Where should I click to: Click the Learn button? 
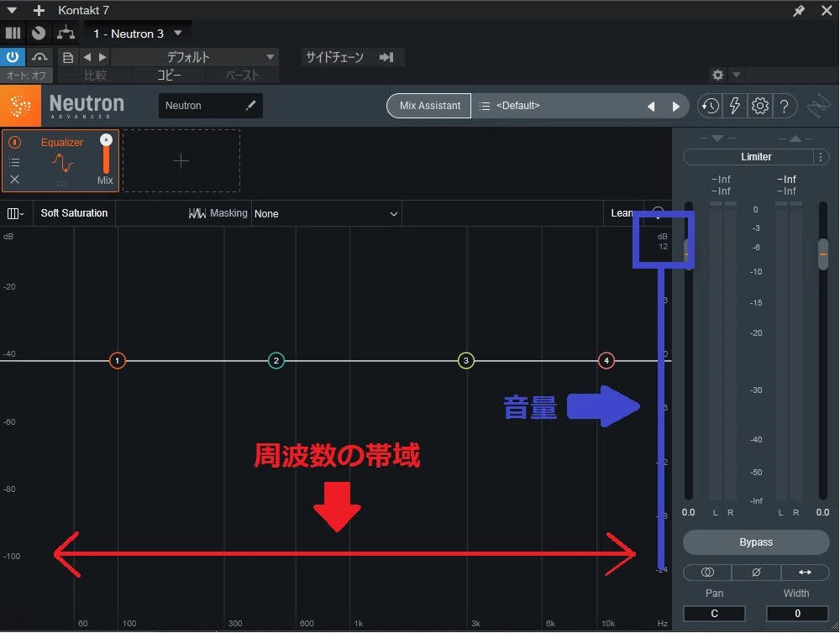click(x=622, y=213)
